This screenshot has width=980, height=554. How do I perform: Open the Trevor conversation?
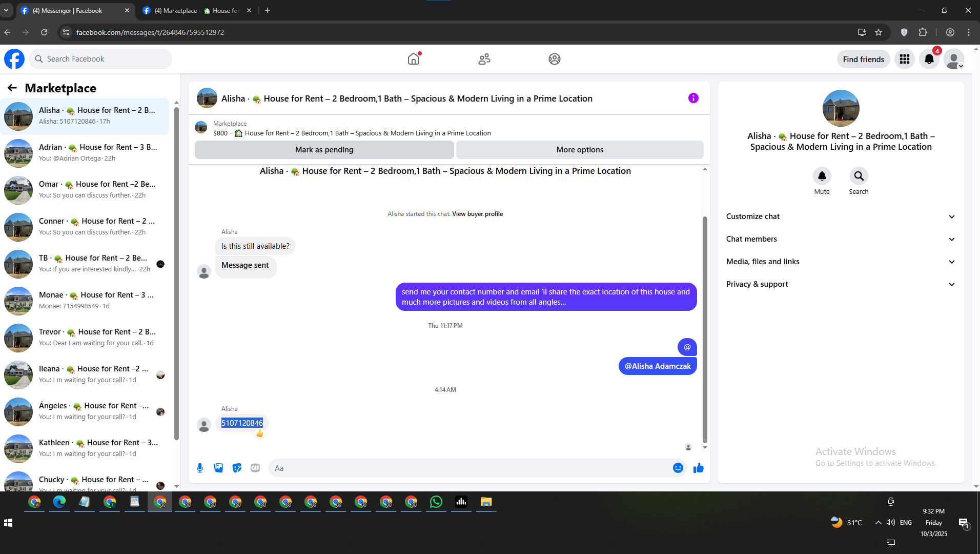pyautogui.click(x=85, y=338)
